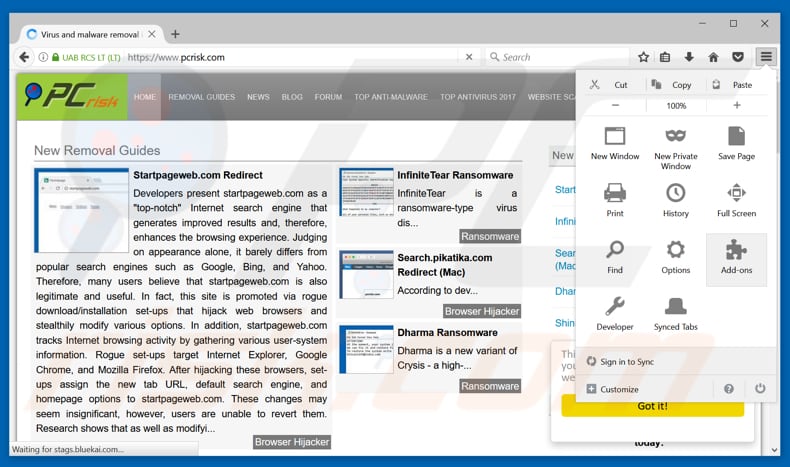The height and width of the screenshot is (467, 790).
Task: Open Dharma Ransomware article
Action: [x=447, y=332]
